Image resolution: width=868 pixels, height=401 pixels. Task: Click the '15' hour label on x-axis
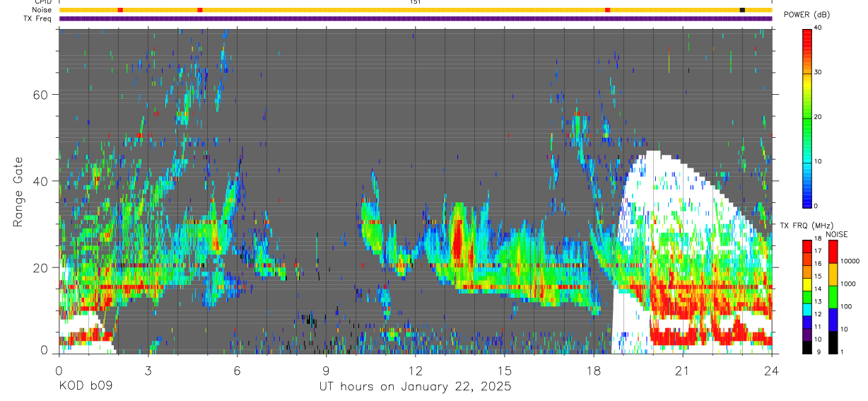point(505,370)
